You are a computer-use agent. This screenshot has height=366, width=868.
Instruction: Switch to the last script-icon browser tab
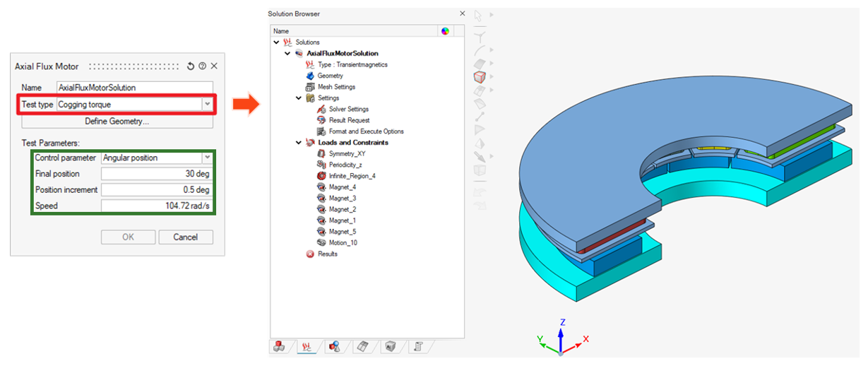click(418, 346)
